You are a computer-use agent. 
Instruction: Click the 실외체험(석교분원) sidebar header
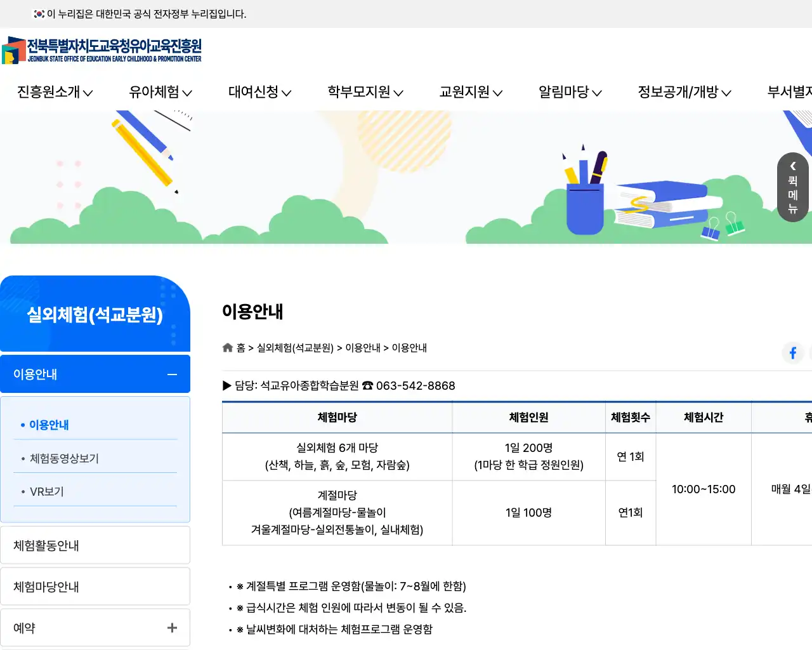click(x=95, y=314)
